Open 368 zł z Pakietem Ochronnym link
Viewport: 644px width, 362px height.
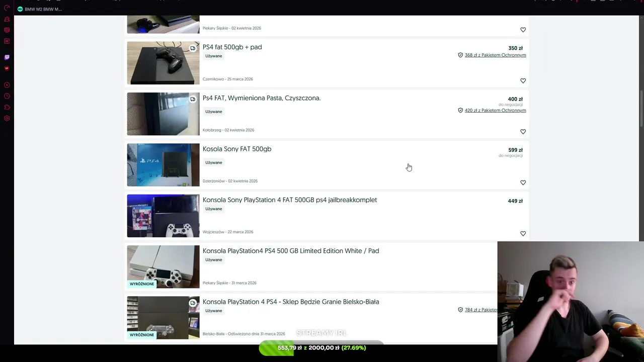point(496,55)
